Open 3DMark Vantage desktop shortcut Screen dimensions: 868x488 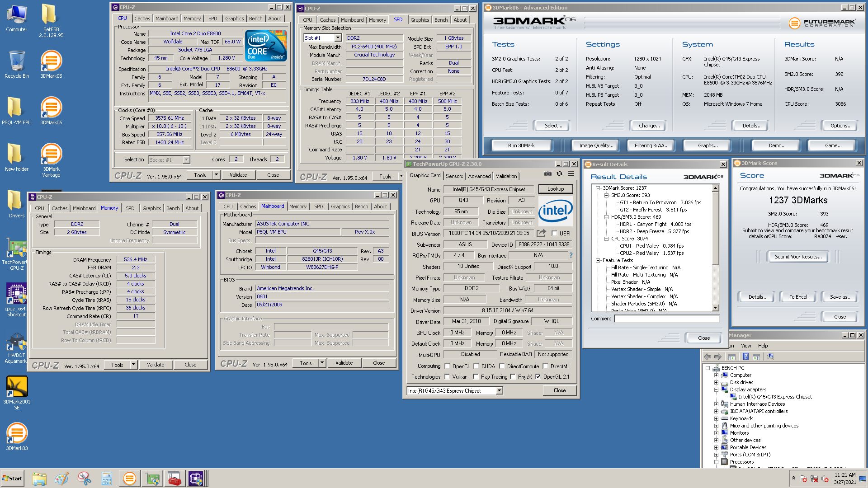(51, 160)
